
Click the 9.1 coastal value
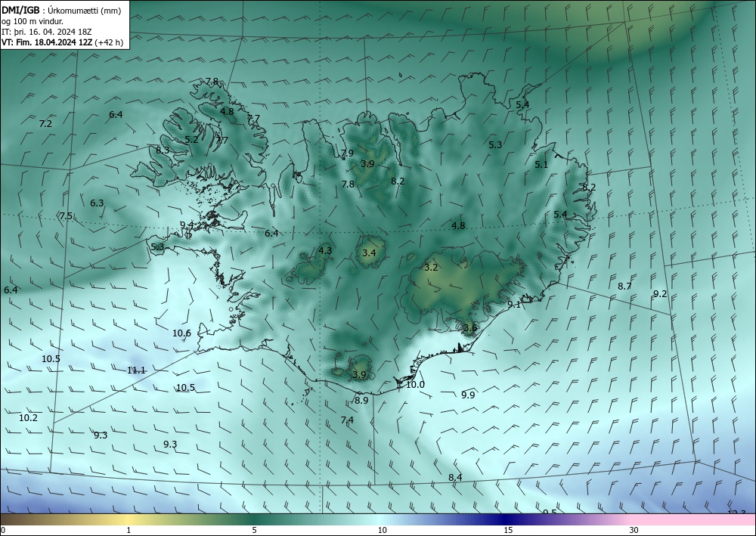click(514, 305)
